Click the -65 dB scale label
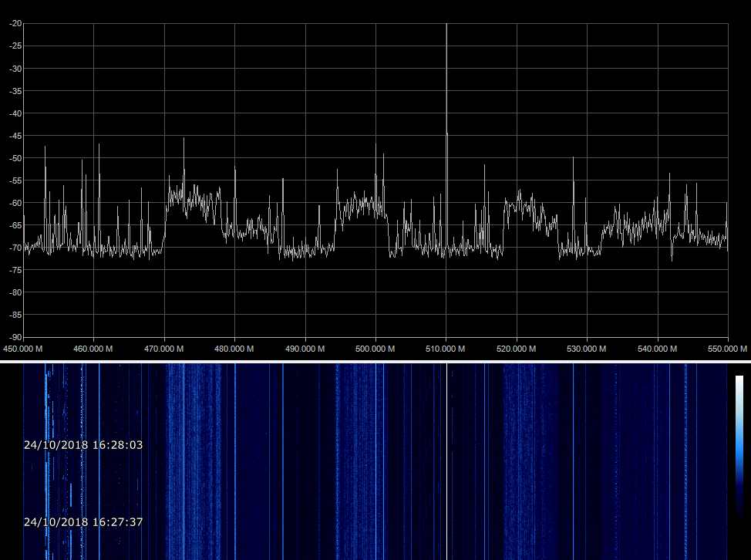Screen dimensions: 751x560 (15, 225)
